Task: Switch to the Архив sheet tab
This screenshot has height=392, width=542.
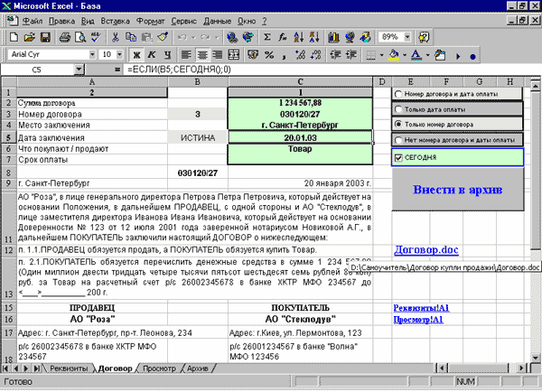Action: point(198,369)
